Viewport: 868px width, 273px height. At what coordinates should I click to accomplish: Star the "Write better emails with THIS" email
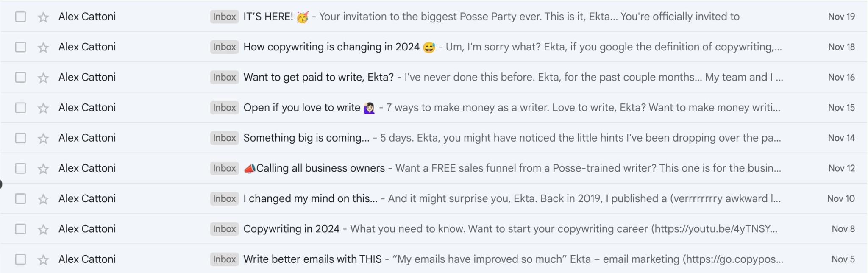[x=43, y=260]
